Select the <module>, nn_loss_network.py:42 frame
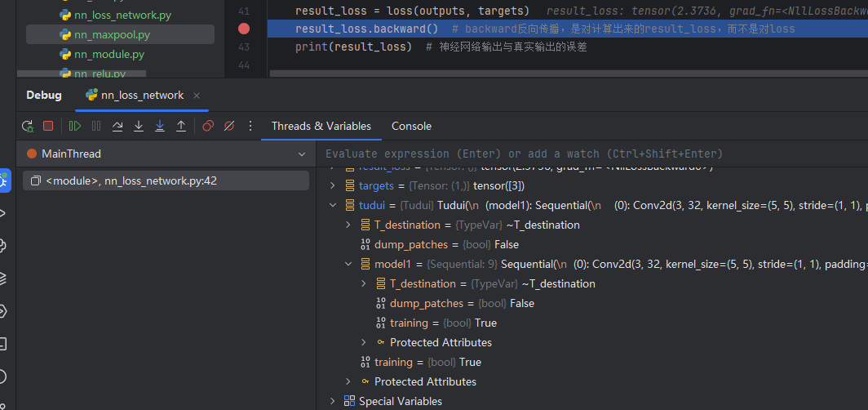This screenshot has height=410, width=868. (166, 180)
